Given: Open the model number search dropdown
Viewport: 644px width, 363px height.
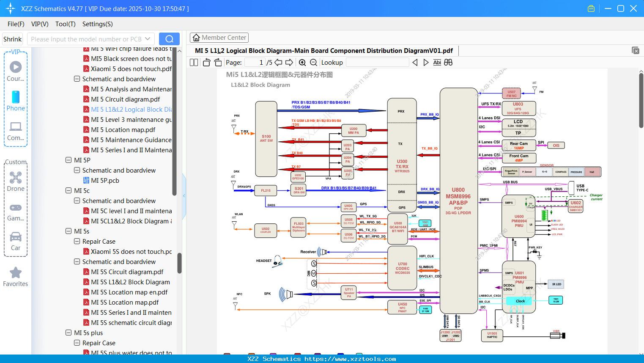Looking at the screenshot, I should (149, 39).
